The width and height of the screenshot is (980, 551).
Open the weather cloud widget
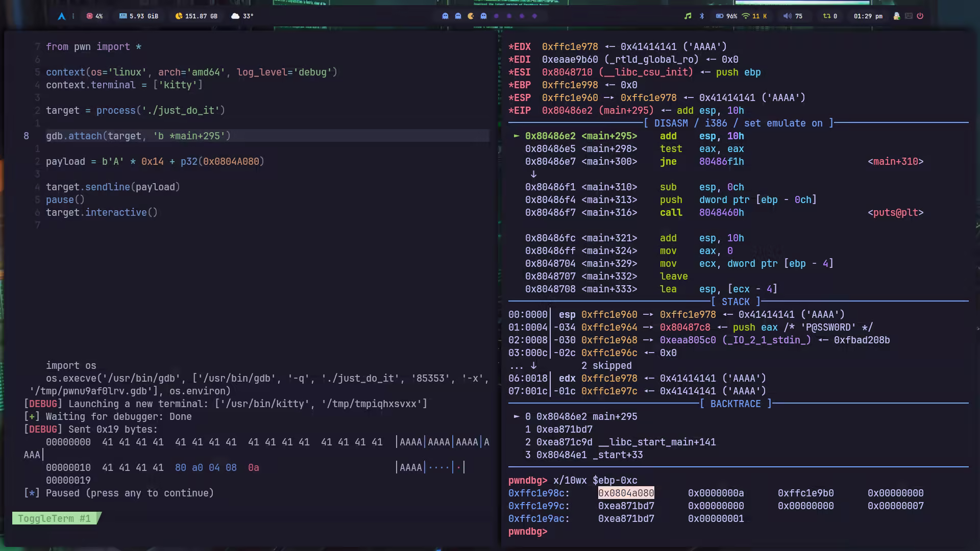pos(235,16)
